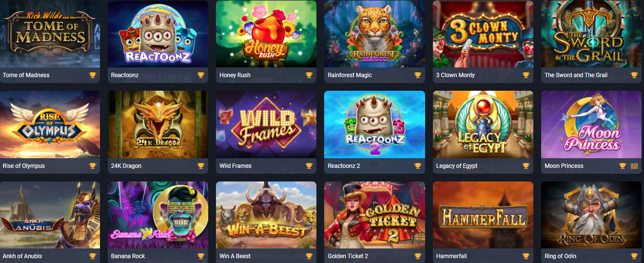
Task: Click the trophy icon next to Hammerfall
Action: [526, 256]
